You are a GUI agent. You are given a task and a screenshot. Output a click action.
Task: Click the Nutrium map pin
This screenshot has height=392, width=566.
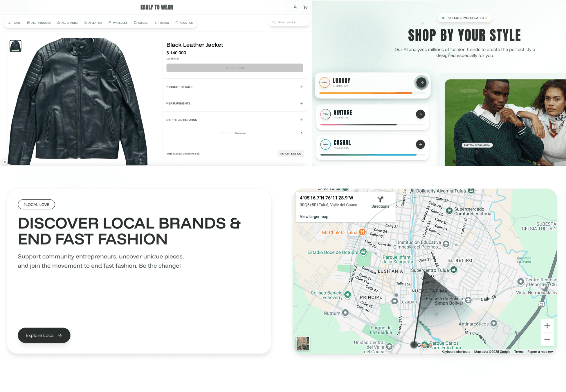(x=345, y=313)
